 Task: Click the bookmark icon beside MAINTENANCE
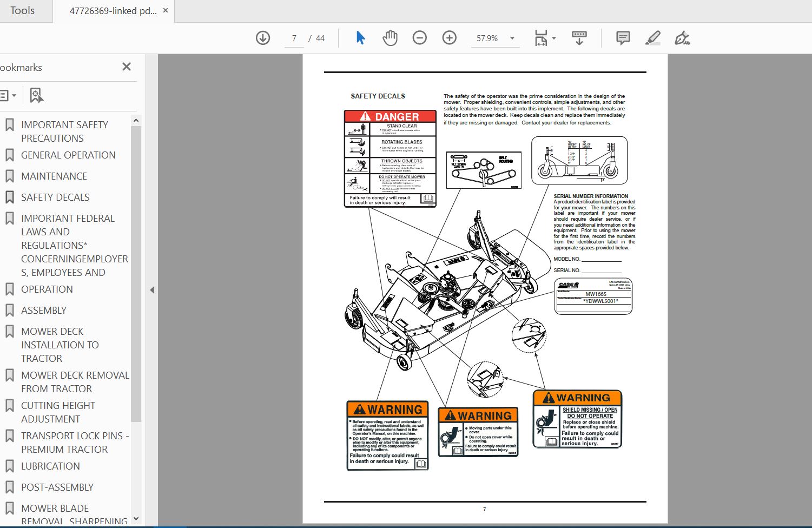click(9, 176)
